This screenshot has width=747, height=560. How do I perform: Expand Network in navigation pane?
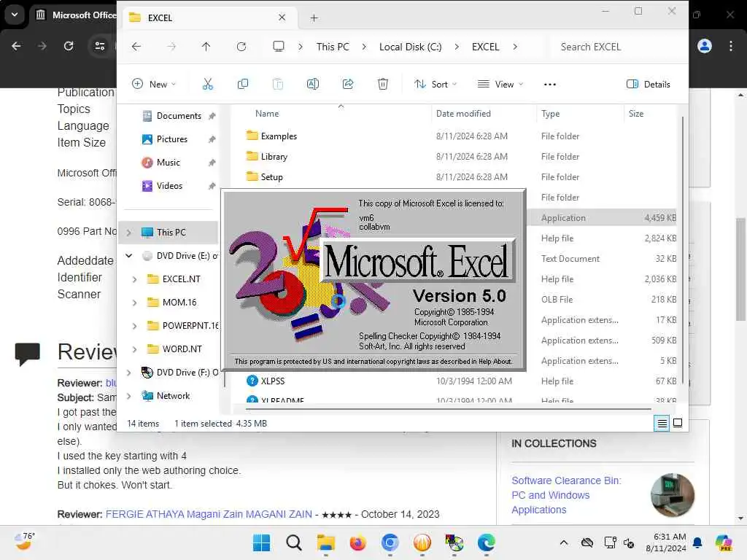click(x=128, y=396)
